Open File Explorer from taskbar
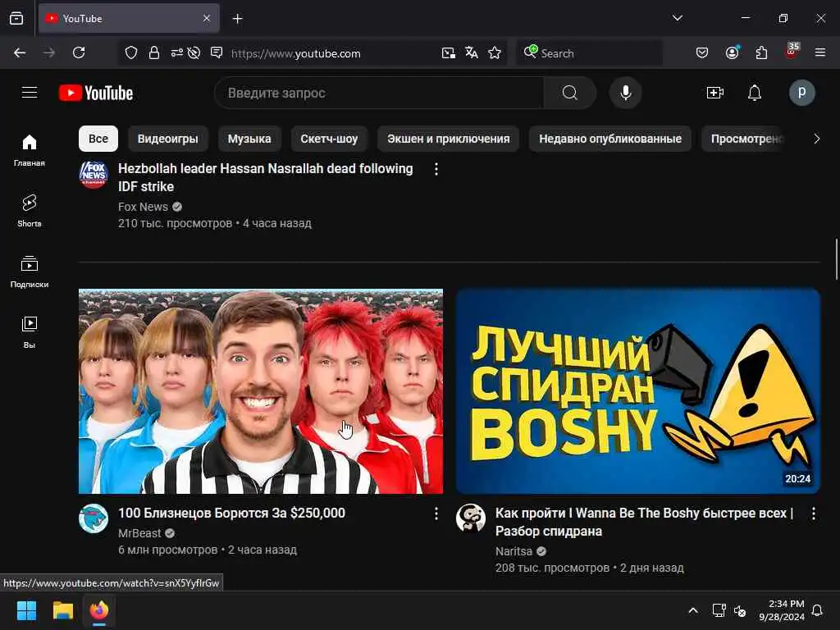Image resolution: width=840 pixels, height=630 pixels. coord(62,610)
